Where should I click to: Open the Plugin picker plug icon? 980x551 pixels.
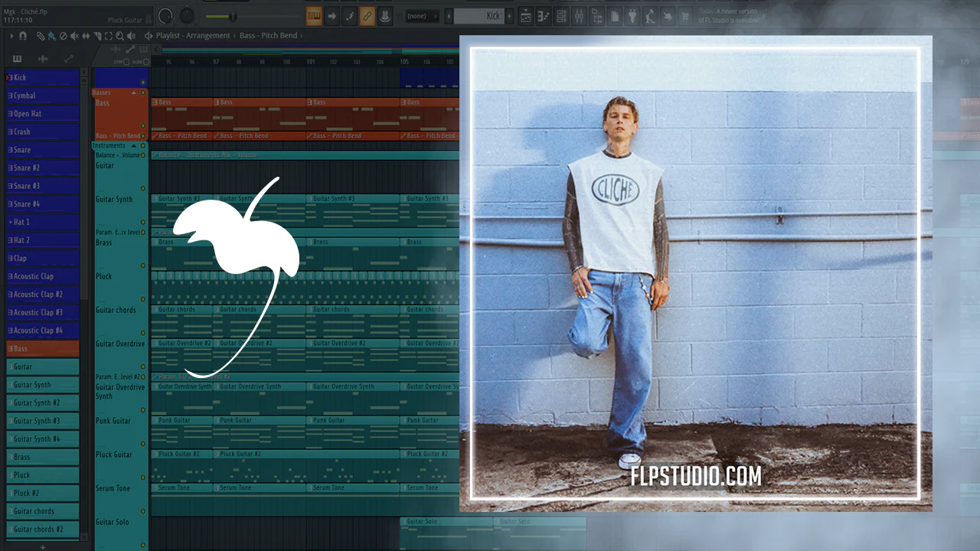click(633, 15)
